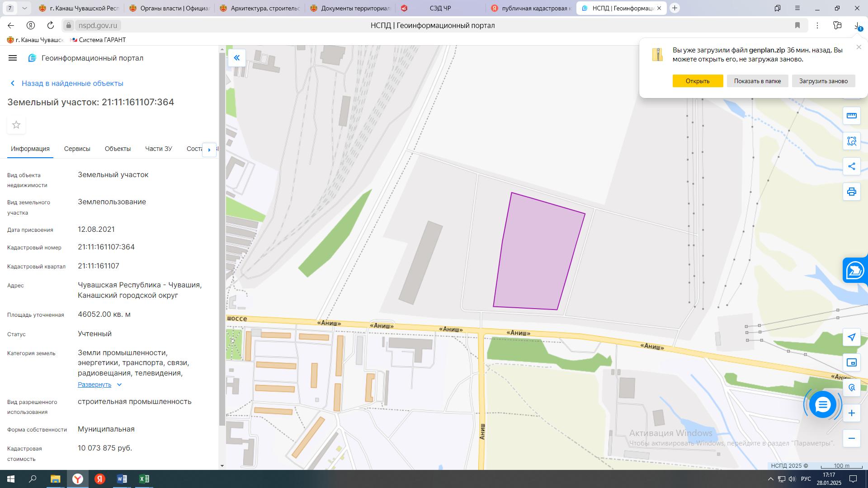Image resolution: width=868 pixels, height=488 pixels.
Task: Click the ruler measurement tool icon
Action: click(851, 116)
